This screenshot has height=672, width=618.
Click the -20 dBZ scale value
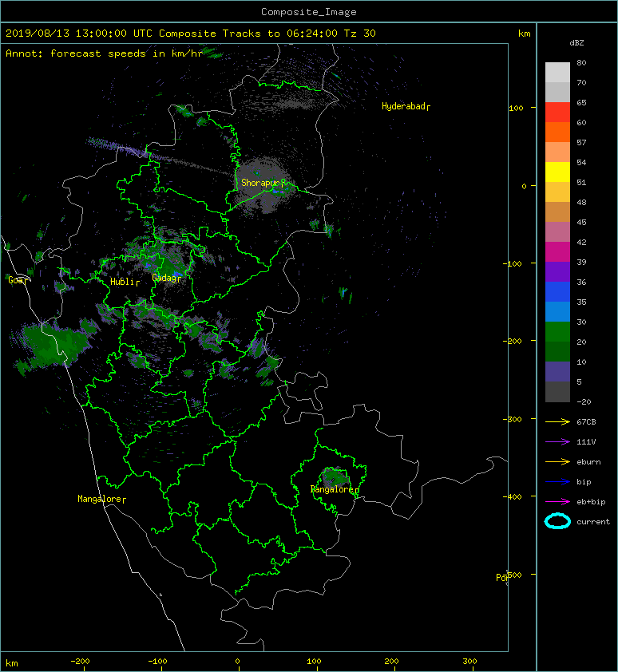click(x=584, y=402)
